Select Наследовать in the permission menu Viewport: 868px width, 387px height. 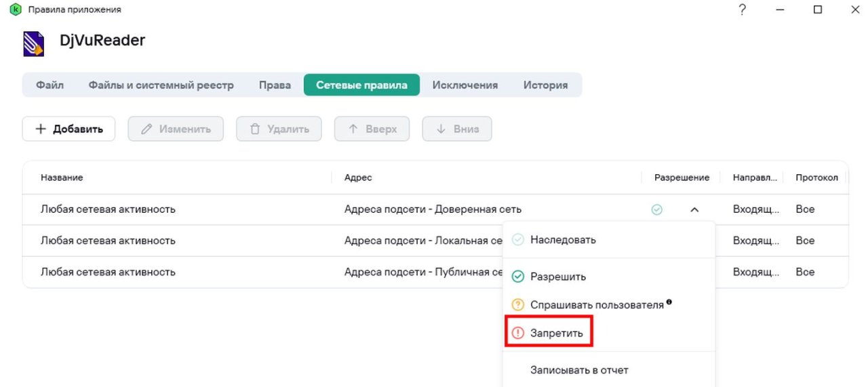[x=563, y=240]
